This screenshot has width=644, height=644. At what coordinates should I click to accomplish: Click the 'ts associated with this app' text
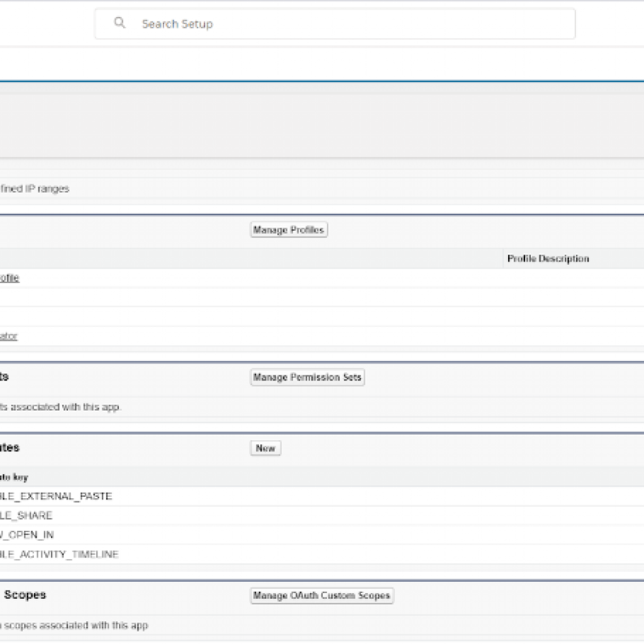click(x=60, y=407)
